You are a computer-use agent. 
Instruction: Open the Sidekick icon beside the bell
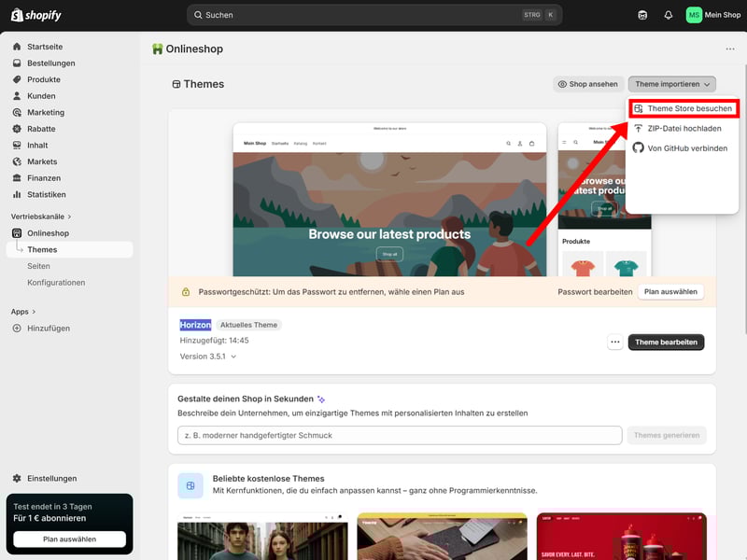coord(642,15)
